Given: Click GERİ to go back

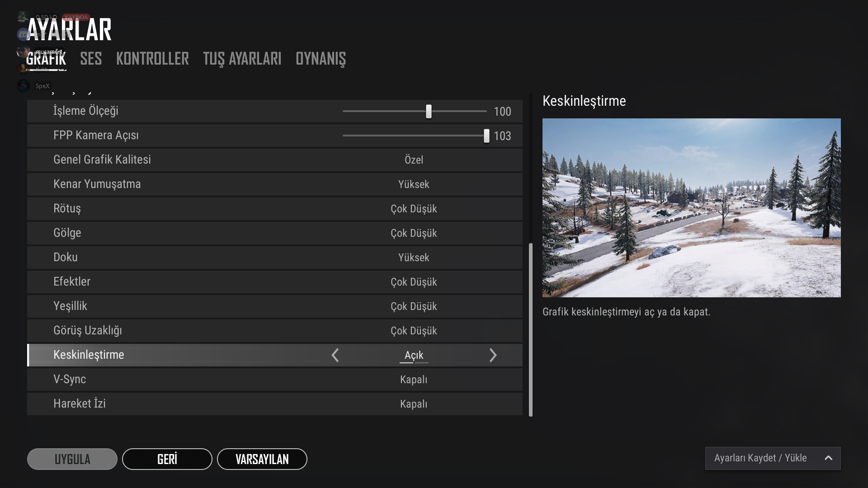Looking at the screenshot, I should click(x=167, y=459).
